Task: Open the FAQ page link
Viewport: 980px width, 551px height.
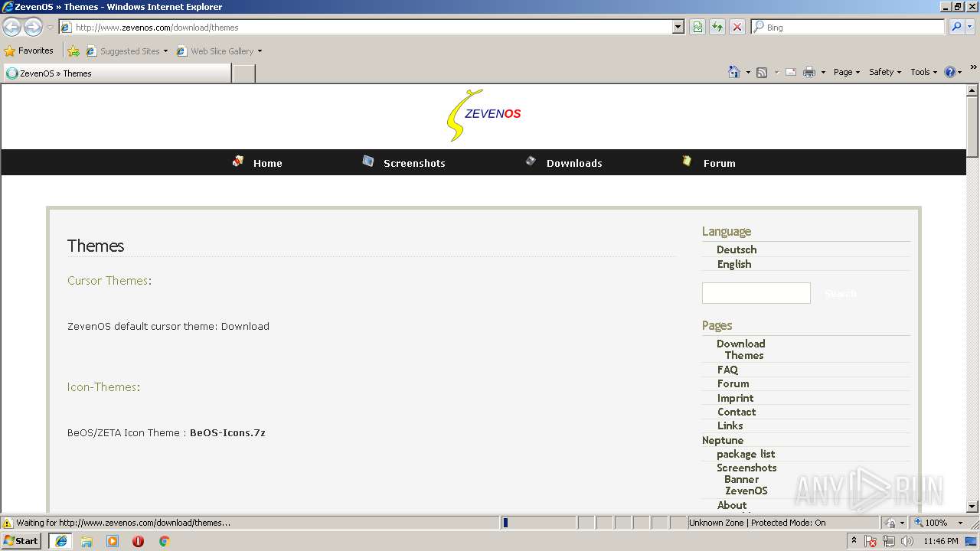Action: tap(727, 370)
